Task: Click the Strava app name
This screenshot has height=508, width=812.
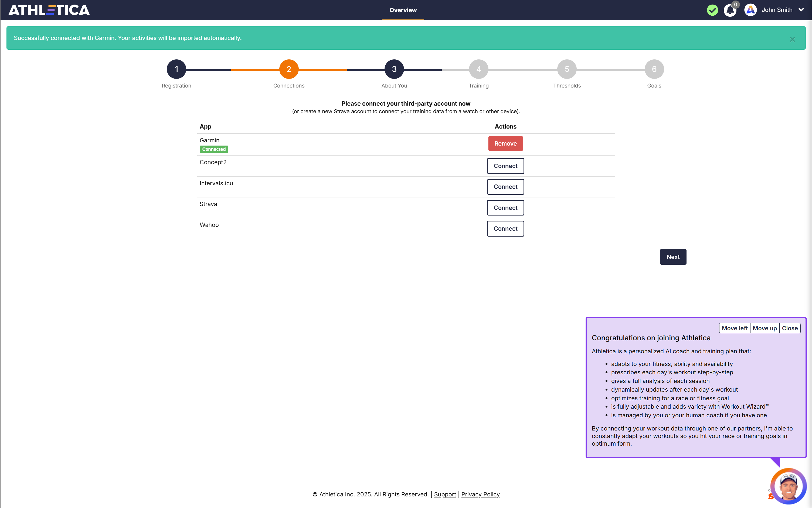Action: coord(208,204)
